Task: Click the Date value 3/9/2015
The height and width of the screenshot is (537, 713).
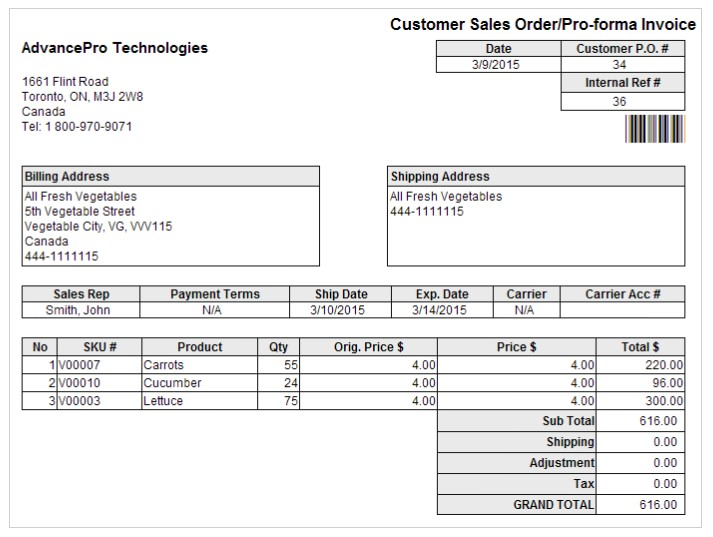Action: (x=497, y=64)
